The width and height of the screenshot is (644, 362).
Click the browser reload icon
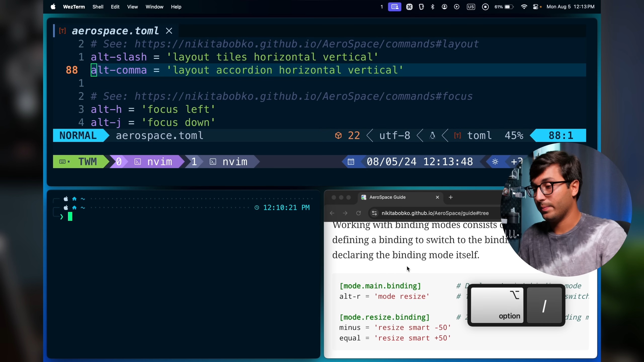tap(358, 213)
